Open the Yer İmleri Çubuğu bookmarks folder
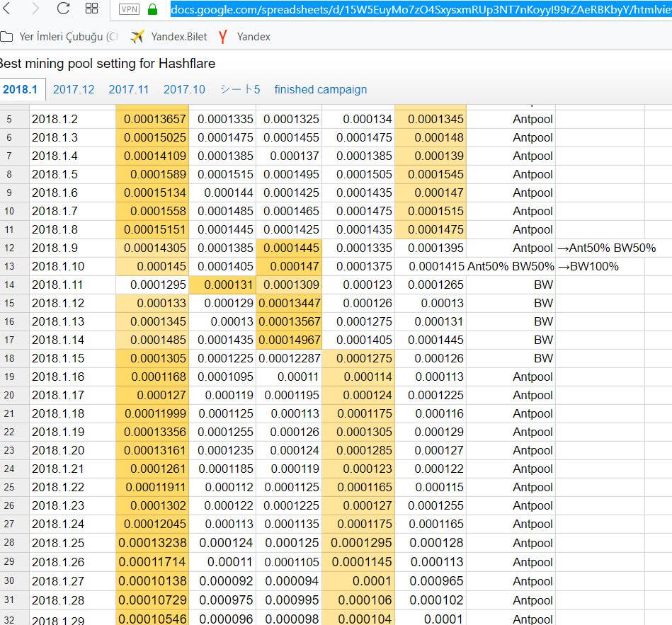The image size is (672, 625). [x=59, y=37]
